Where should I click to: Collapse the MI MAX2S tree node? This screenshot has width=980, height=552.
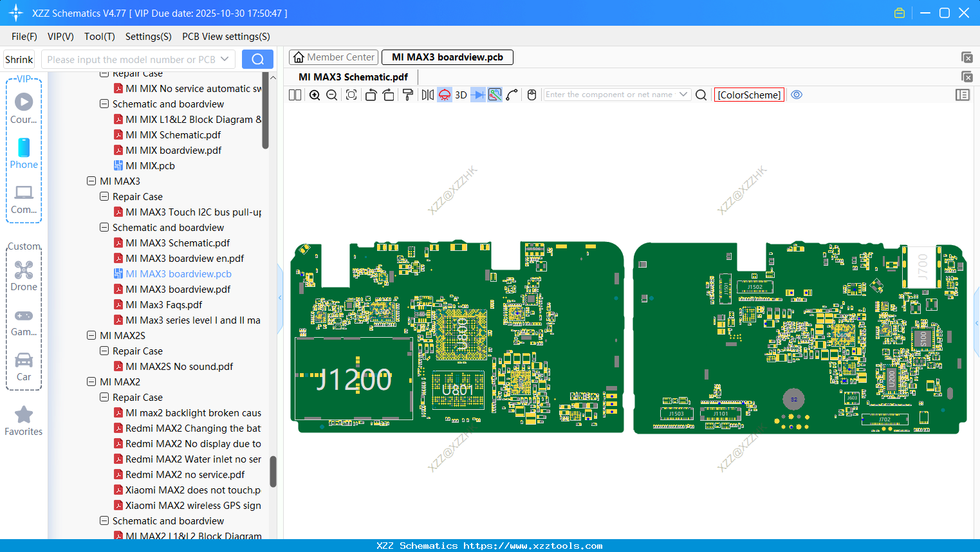91,336
